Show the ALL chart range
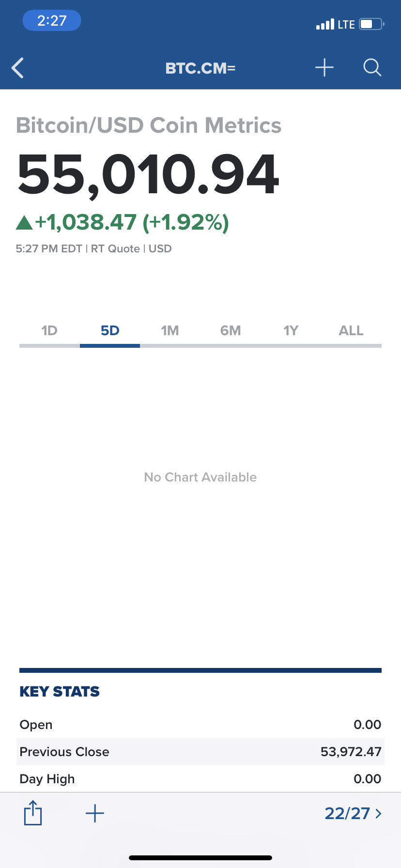 coord(351,331)
